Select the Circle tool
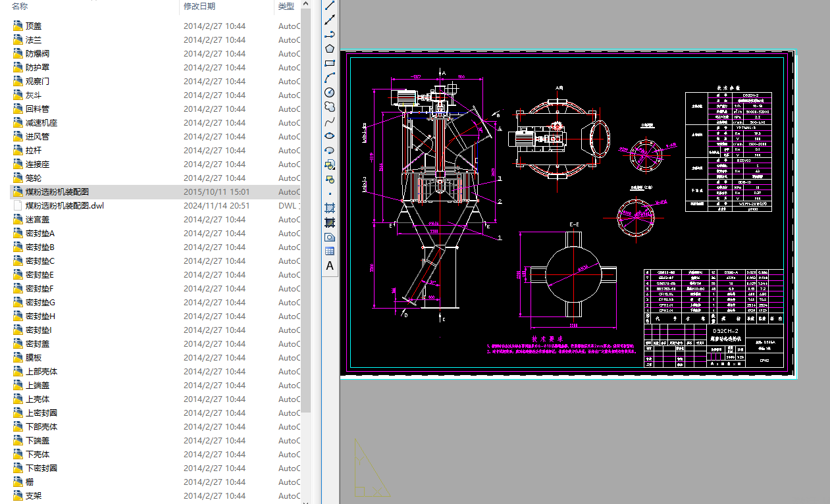 tap(330, 92)
